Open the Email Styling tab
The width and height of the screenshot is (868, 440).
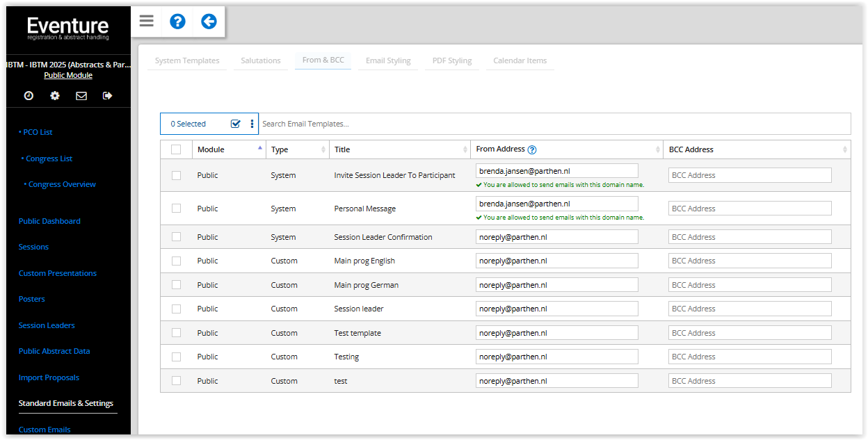pos(388,60)
